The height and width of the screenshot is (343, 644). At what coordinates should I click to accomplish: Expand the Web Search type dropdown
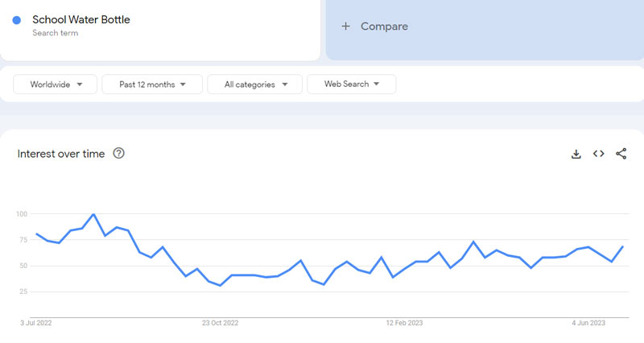(351, 84)
